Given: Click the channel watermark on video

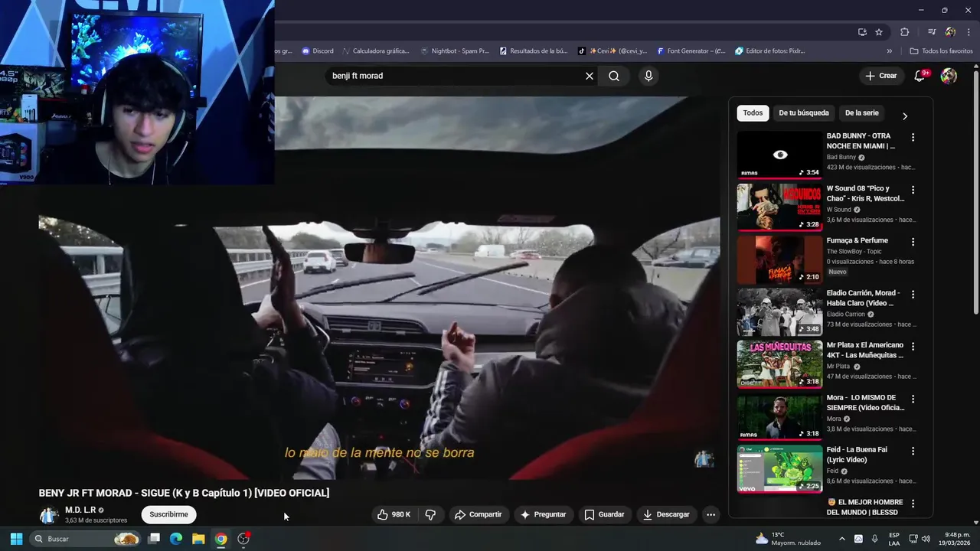Looking at the screenshot, I should click(704, 458).
